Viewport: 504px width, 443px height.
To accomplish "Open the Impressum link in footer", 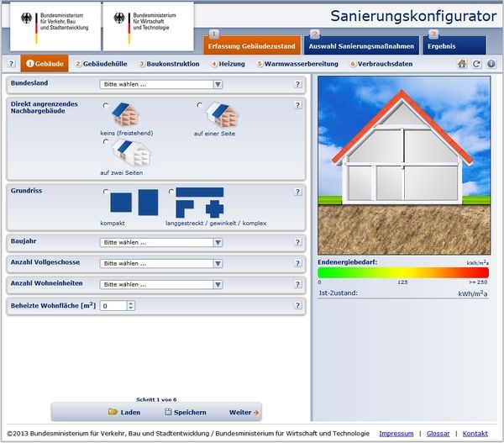I will coord(396,433).
